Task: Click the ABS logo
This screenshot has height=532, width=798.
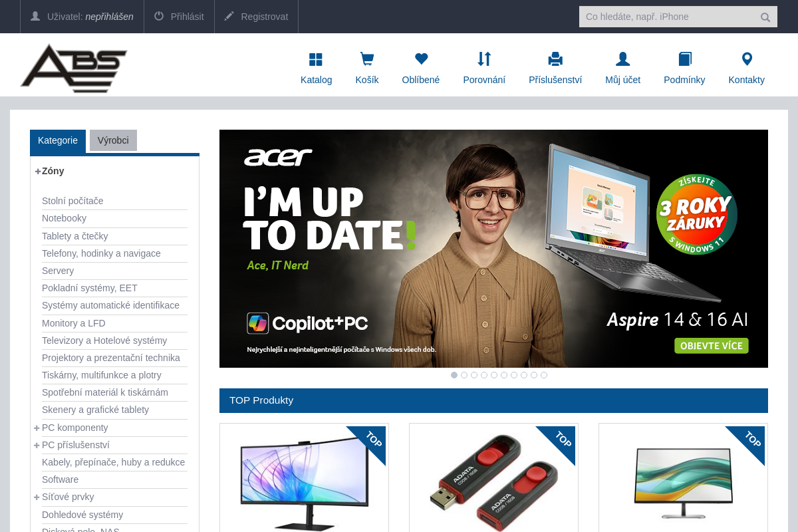Action: (x=74, y=68)
